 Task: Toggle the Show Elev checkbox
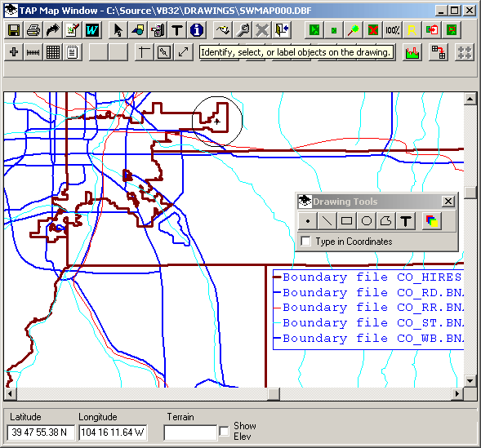point(224,431)
